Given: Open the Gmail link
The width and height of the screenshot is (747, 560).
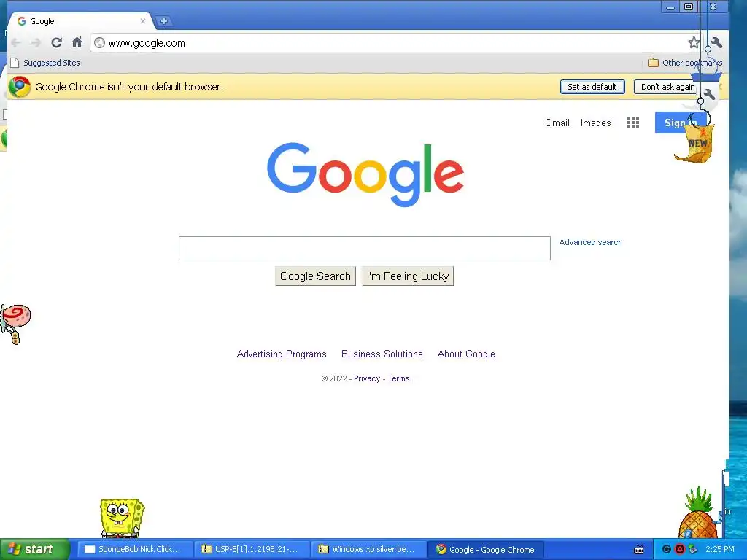Looking at the screenshot, I should click(557, 122).
